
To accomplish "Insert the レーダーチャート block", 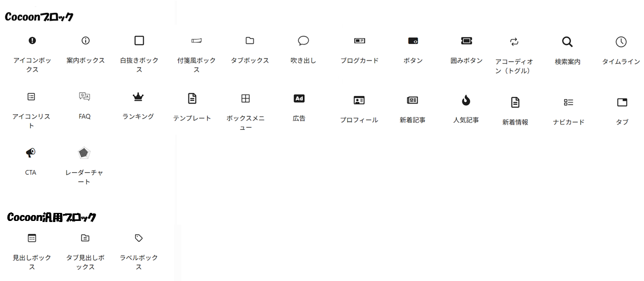I will (x=84, y=153).
